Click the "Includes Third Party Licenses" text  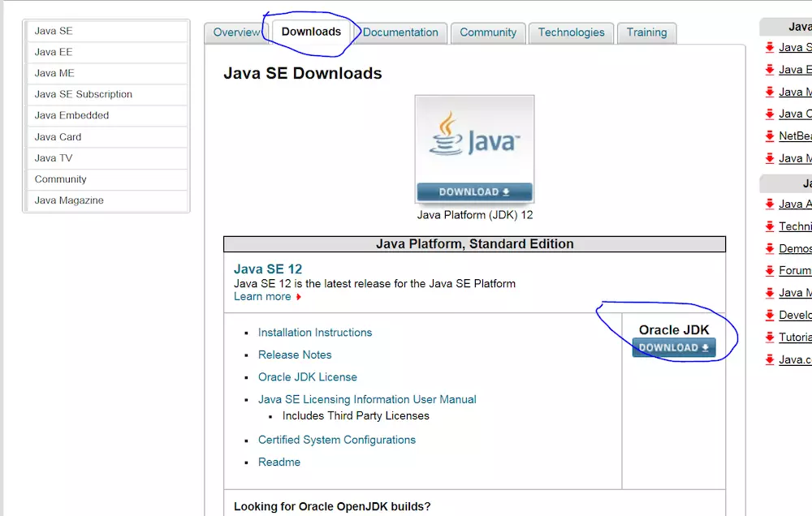(x=356, y=415)
